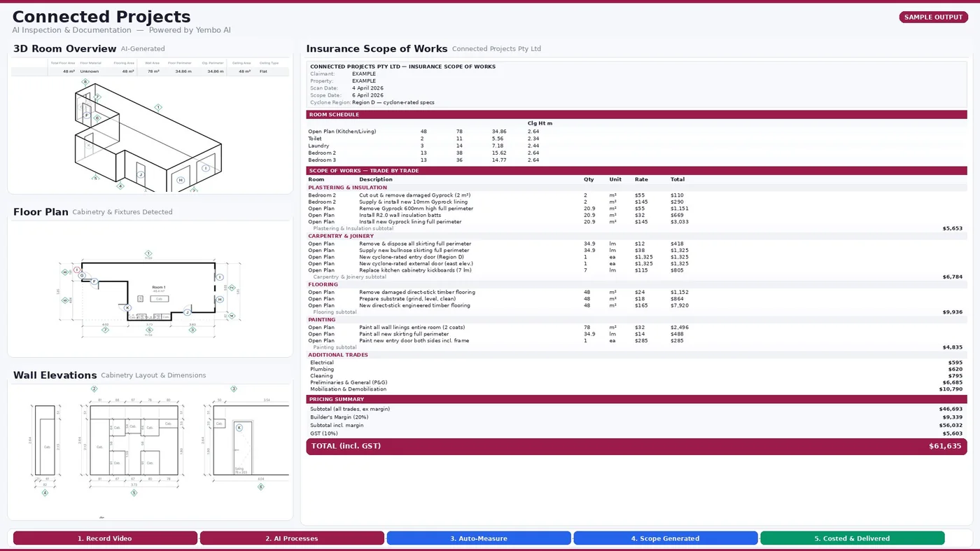Open the elevation 4 tall cabinet drawing

pyautogui.click(x=46, y=440)
